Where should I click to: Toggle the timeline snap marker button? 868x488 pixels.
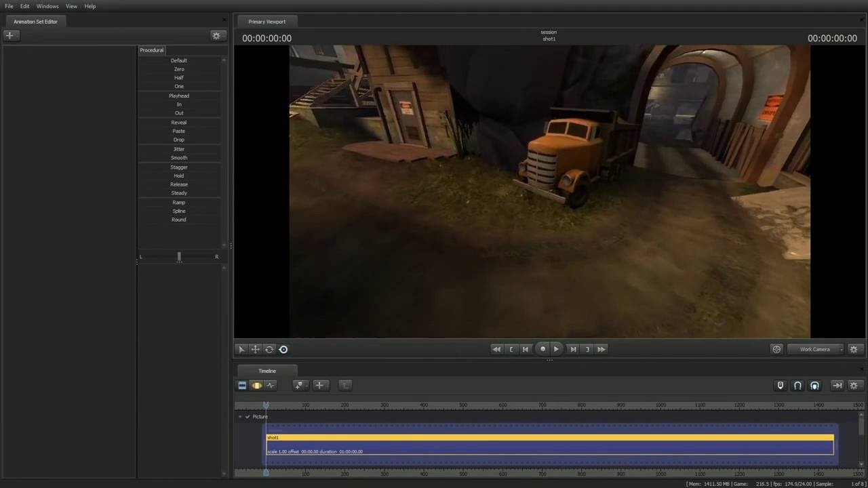tap(780, 385)
